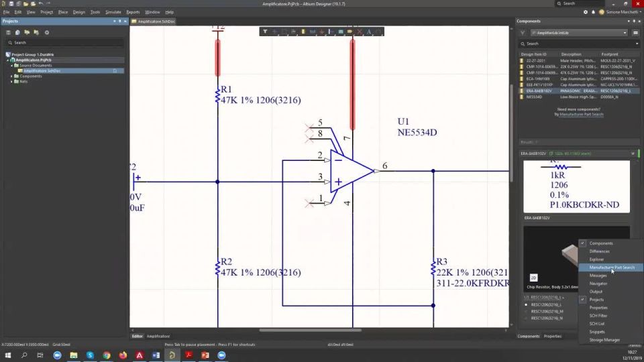This screenshot has height=362, width=644.
Task: Click the Design Item ID column header
Action: point(533,54)
